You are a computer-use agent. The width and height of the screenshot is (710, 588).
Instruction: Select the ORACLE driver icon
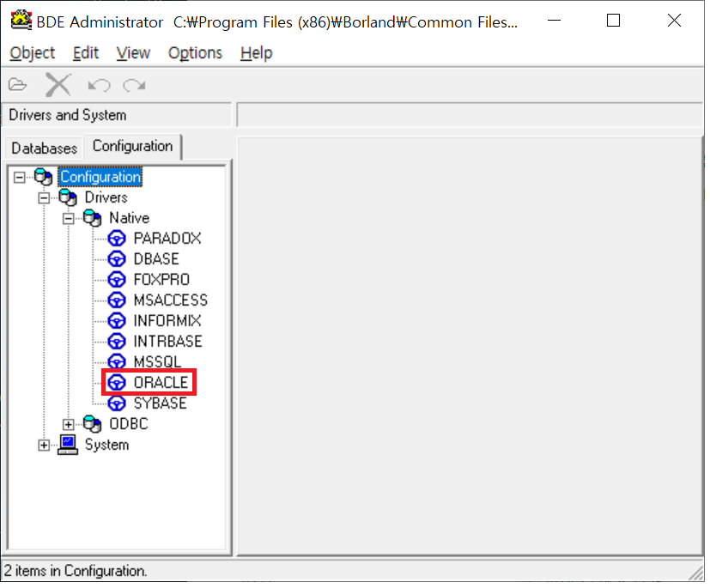118,383
